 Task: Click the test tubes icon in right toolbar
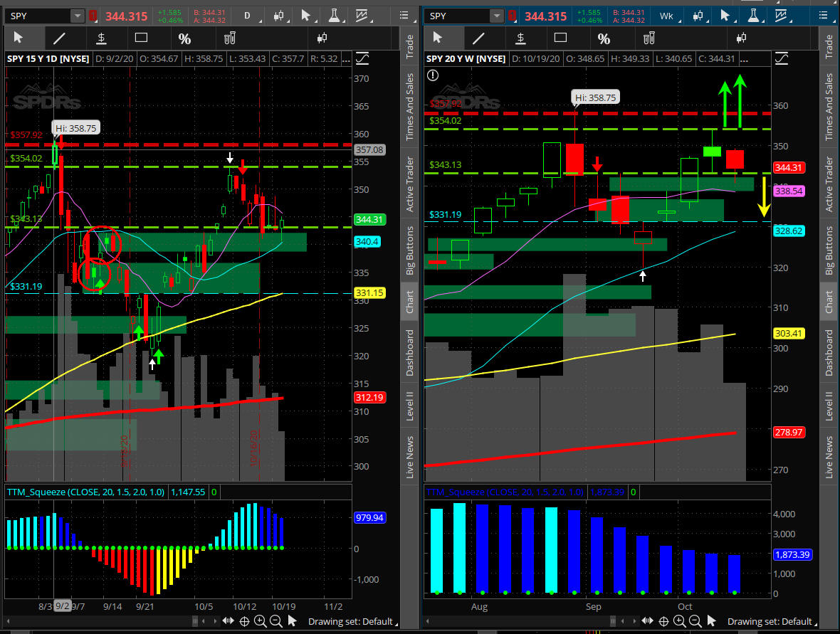pos(649,38)
